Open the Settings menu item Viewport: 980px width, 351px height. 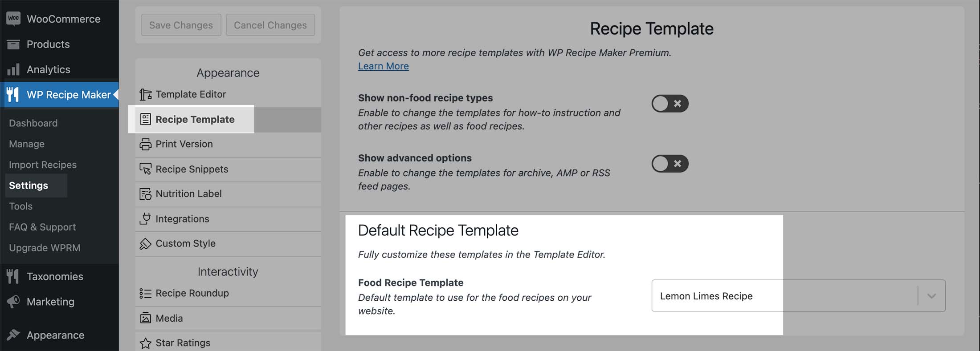pos(29,186)
